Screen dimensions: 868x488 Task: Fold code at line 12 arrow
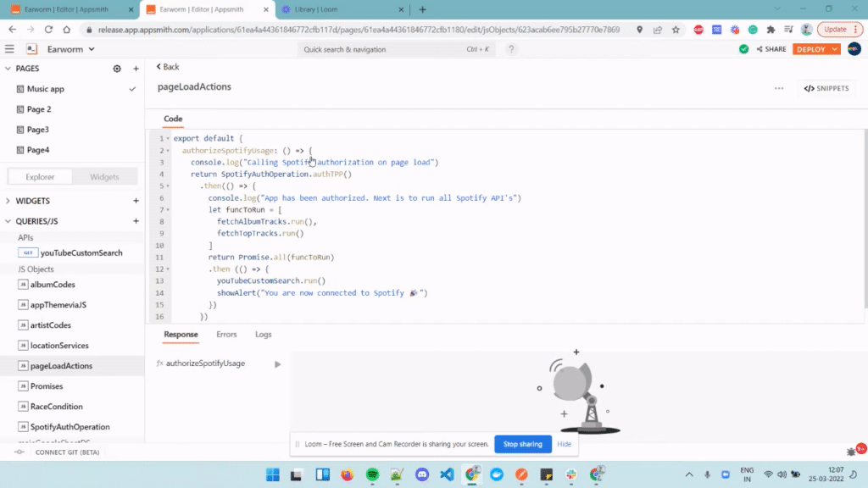[x=168, y=269]
